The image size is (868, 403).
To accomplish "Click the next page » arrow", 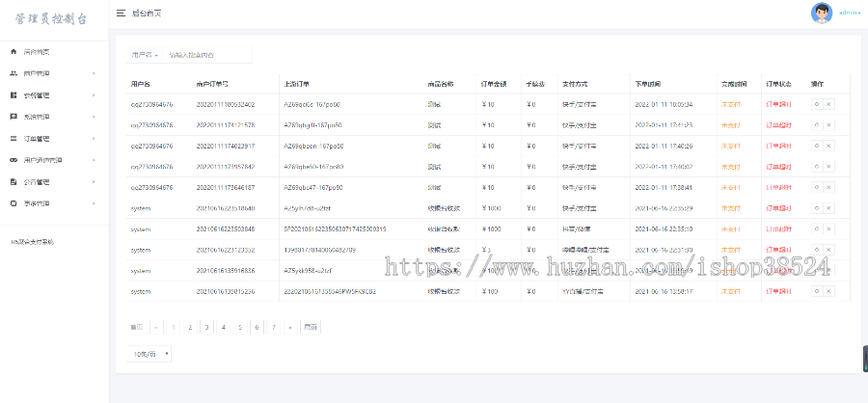I will [290, 327].
